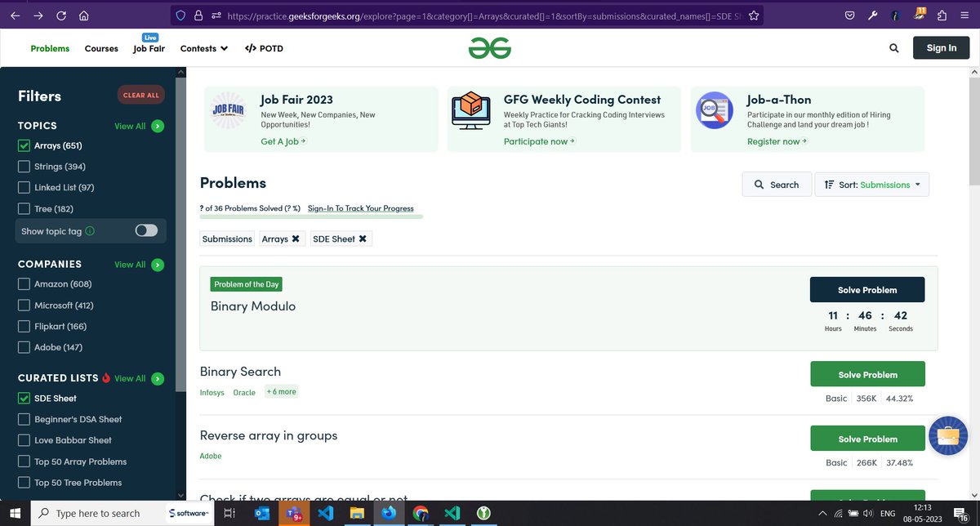Click the Get A Job link
The image size is (980, 526).
pos(283,141)
